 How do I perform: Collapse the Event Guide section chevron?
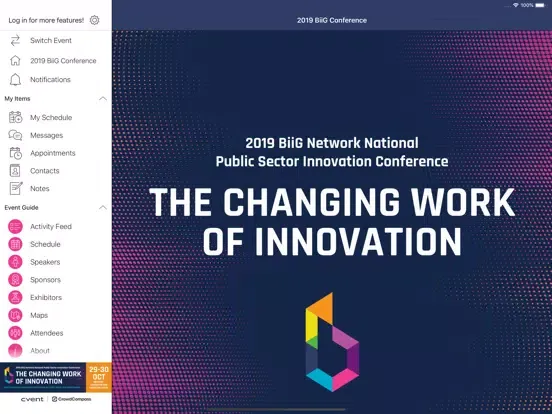pos(103,207)
